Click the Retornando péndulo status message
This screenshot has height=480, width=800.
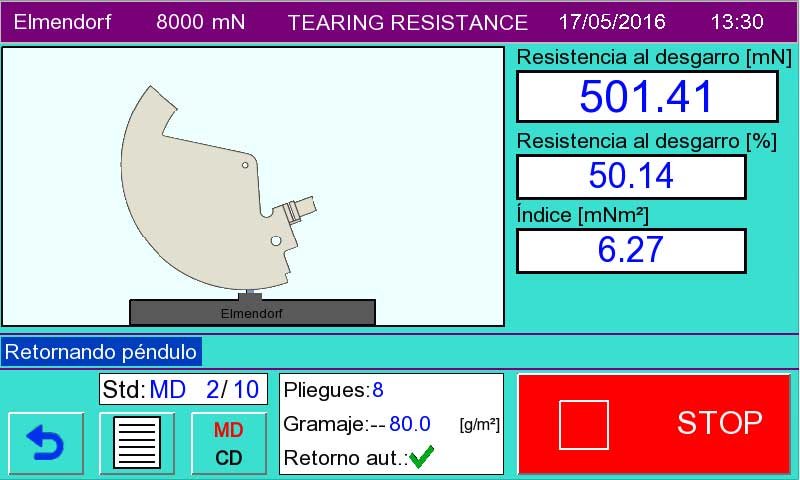[x=100, y=352]
